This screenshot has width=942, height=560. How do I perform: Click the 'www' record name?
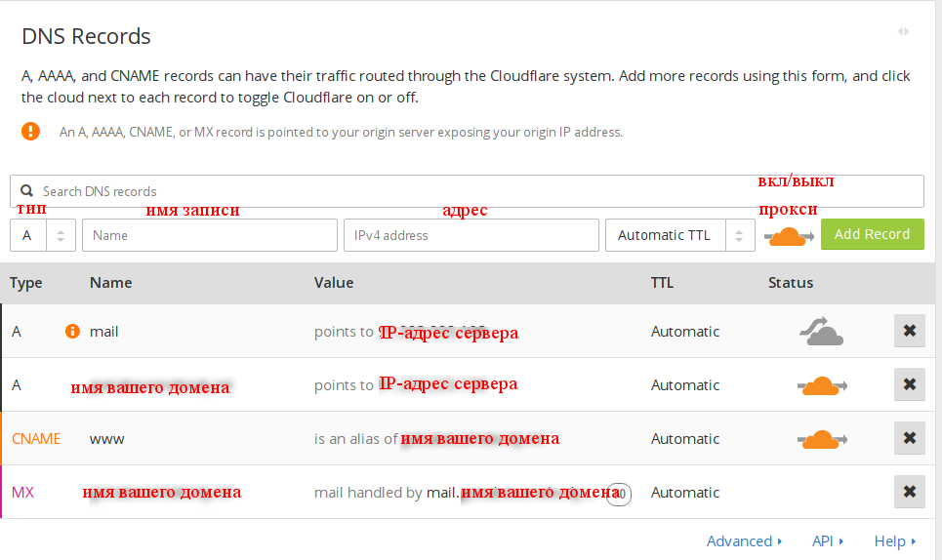click(107, 439)
